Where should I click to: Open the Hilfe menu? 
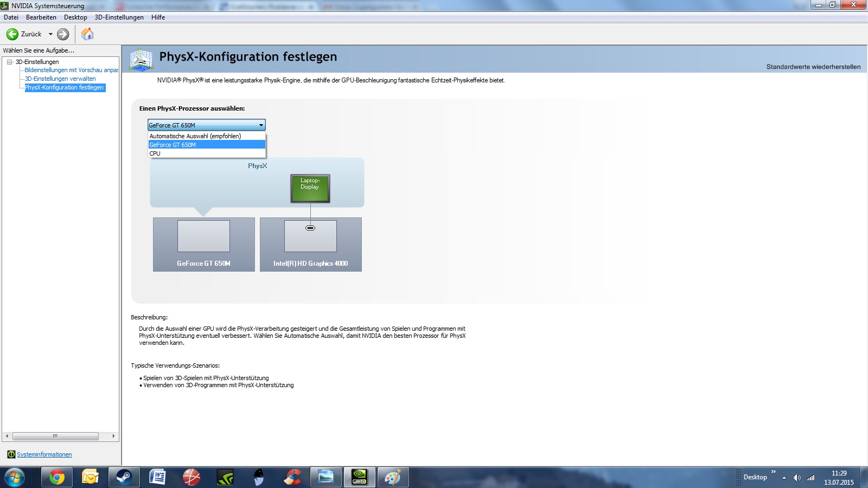(x=158, y=17)
